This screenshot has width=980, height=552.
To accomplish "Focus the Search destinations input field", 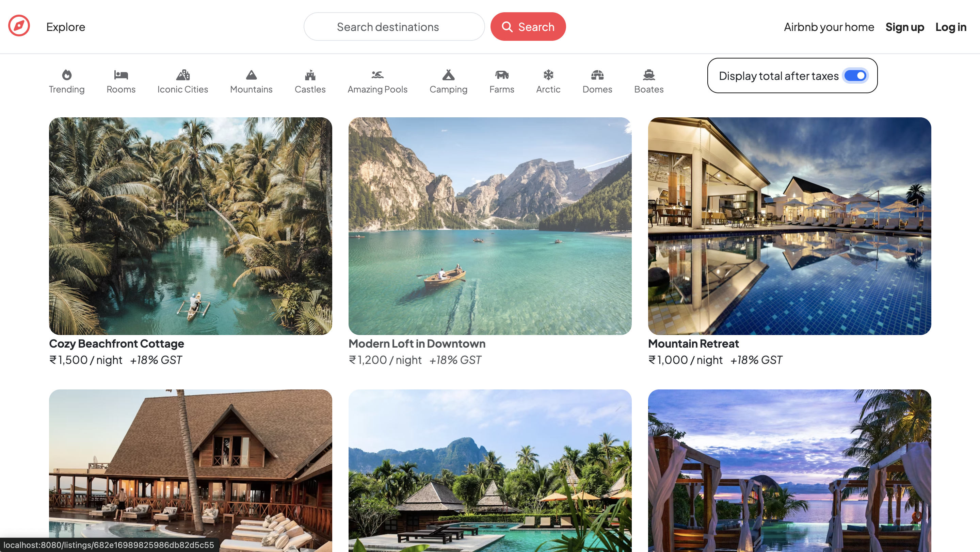I will pyautogui.click(x=394, y=27).
